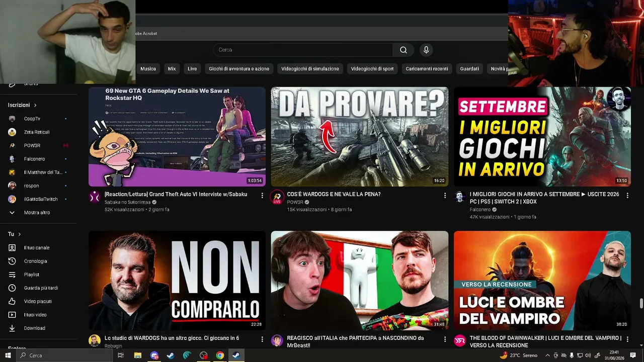Start voice search with the microphone icon
The image size is (644, 362).
(x=426, y=50)
